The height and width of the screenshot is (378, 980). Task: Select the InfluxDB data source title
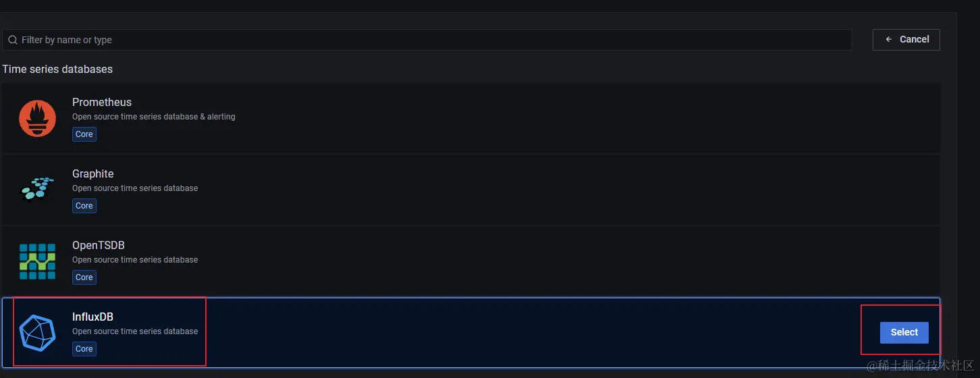[x=92, y=317]
